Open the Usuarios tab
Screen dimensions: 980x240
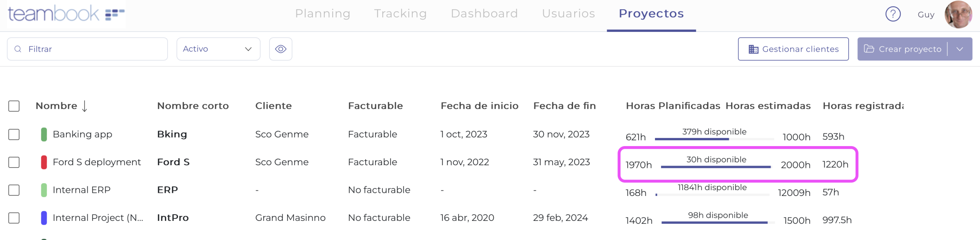568,13
